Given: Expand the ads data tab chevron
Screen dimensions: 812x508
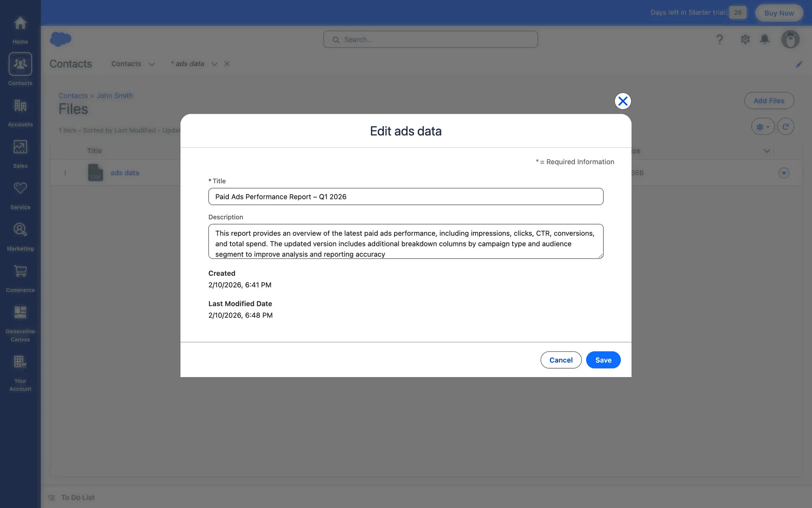Looking at the screenshot, I should pyautogui.click(x=214, y=64).
